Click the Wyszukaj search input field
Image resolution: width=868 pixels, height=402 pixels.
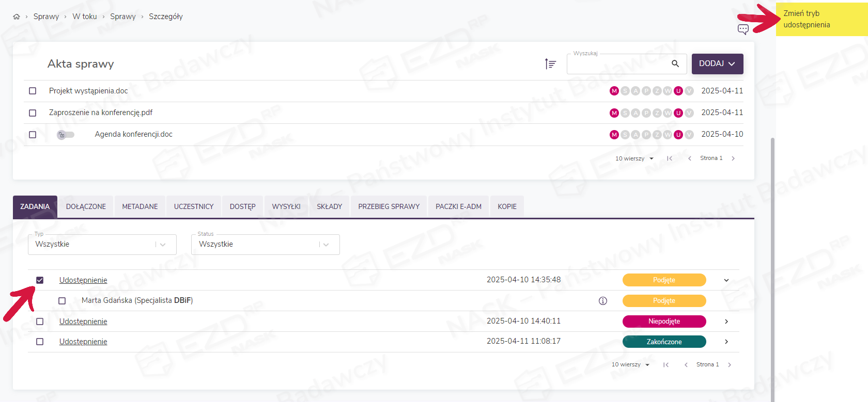click(617, 64)
